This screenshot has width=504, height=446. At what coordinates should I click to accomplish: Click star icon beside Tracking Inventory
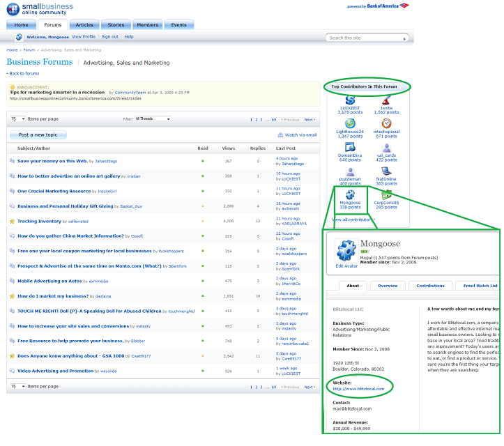tap(12, 221)
